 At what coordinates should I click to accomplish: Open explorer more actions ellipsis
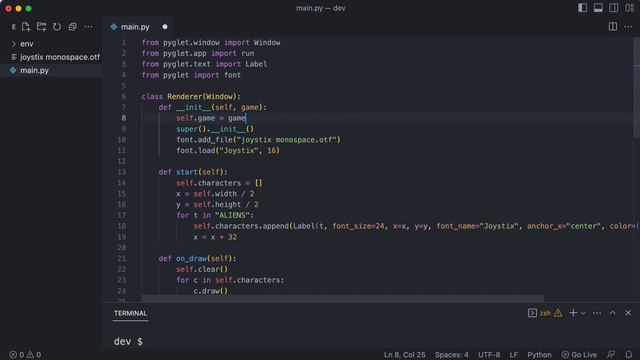point(88,27)
